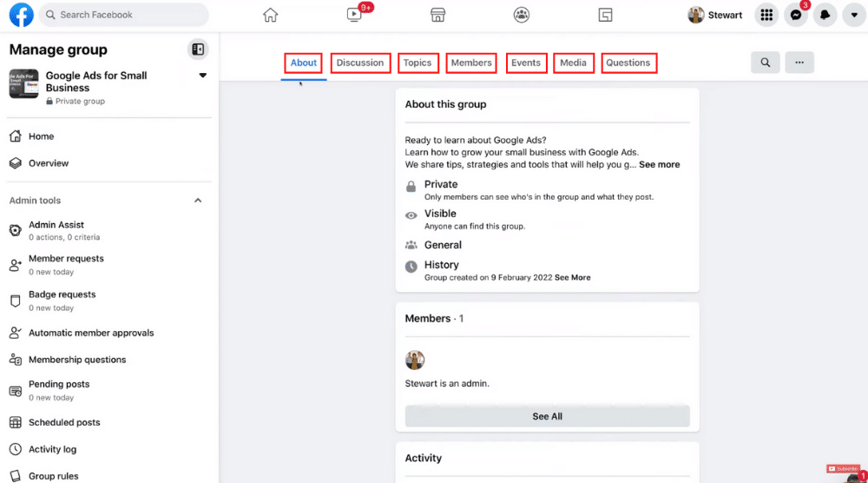This screenshot has width=868, height=483.
Task: Switch to the Members tab
Action: click(471, 63)
